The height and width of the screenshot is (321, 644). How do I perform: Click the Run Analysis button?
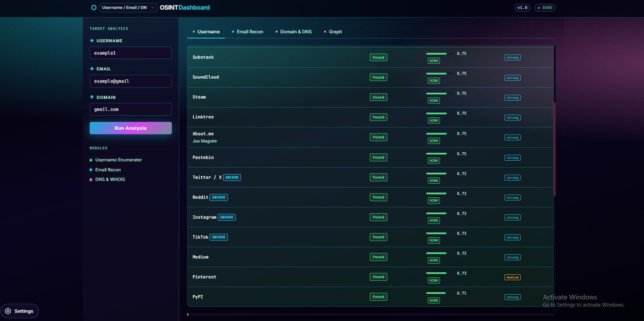(130, 128)
